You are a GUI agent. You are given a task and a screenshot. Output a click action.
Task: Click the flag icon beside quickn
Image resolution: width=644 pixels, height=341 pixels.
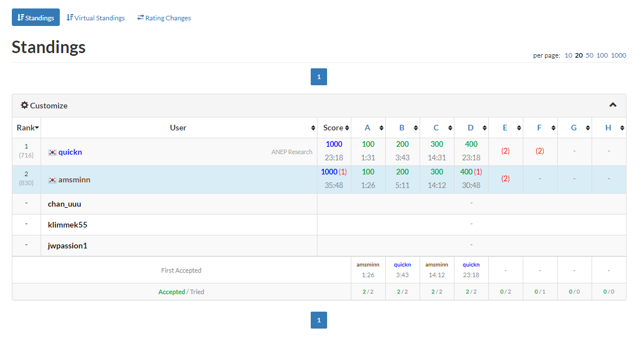pyautogui.click(x=52, y=152)
